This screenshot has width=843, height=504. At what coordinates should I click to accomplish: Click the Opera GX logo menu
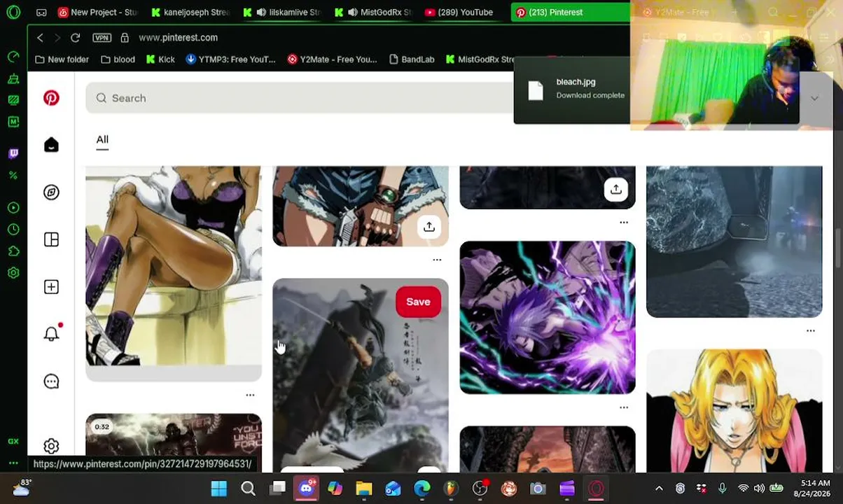coord(13,12)
